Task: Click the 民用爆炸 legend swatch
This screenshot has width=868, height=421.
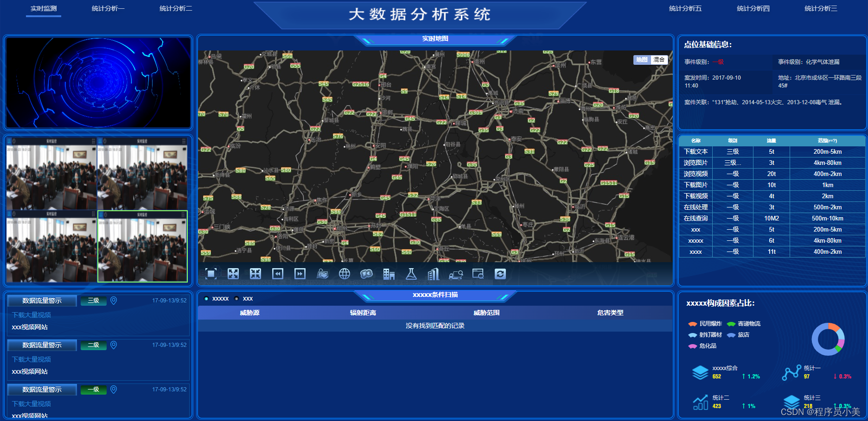Action: tap(693, 324)
